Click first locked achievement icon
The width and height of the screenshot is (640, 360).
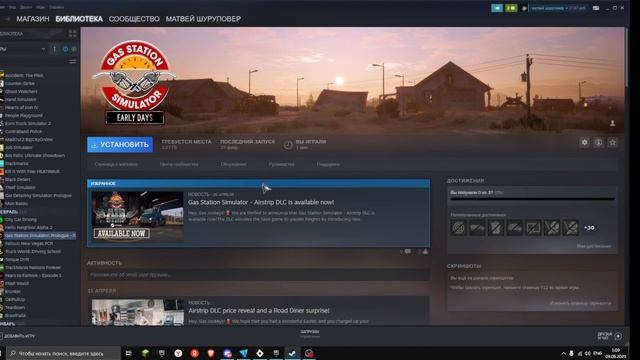point(458,228)
